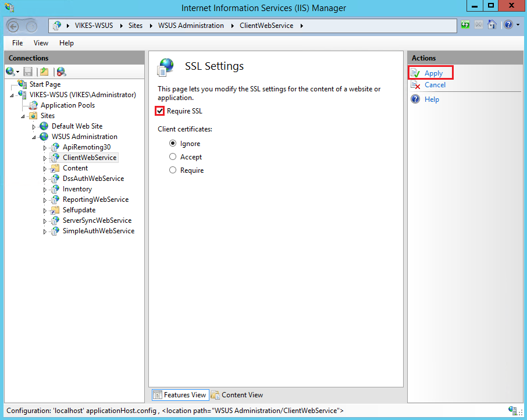The image size is (527, 420).
Task: Click the Help icon beside the Help action
Action: [415, 99]
